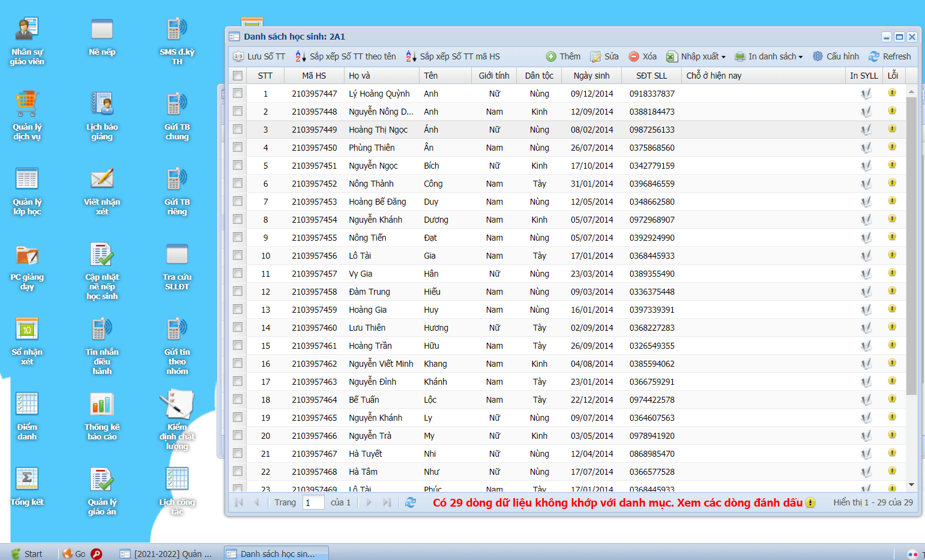Toggle the select-all checkbox in table header

[238, 76]
